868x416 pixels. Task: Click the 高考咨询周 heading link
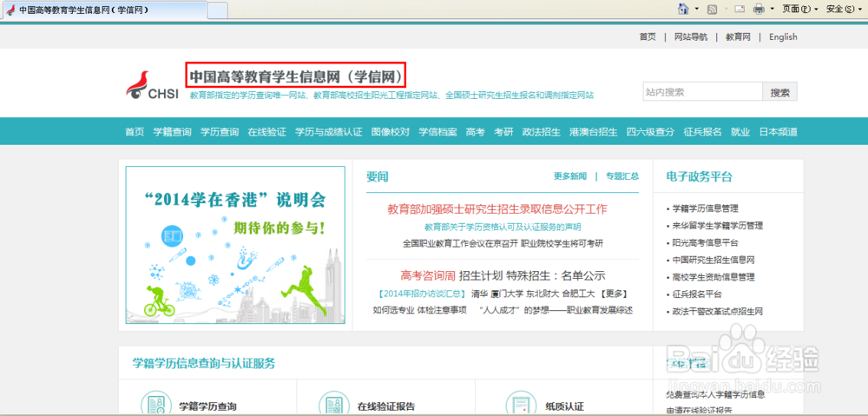tap(428, 275)
